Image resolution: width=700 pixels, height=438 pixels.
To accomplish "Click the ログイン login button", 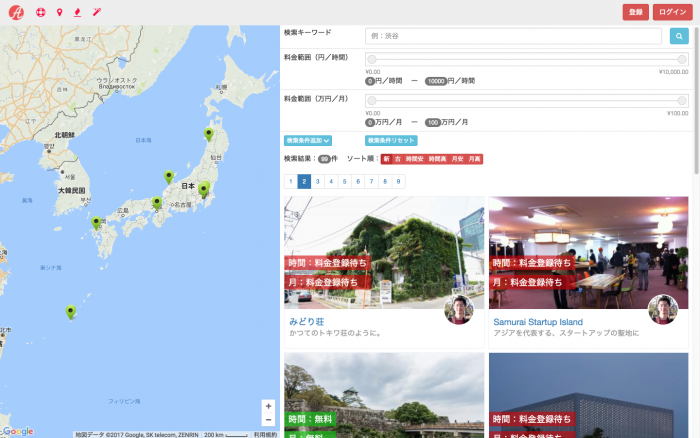I will 672,12.
